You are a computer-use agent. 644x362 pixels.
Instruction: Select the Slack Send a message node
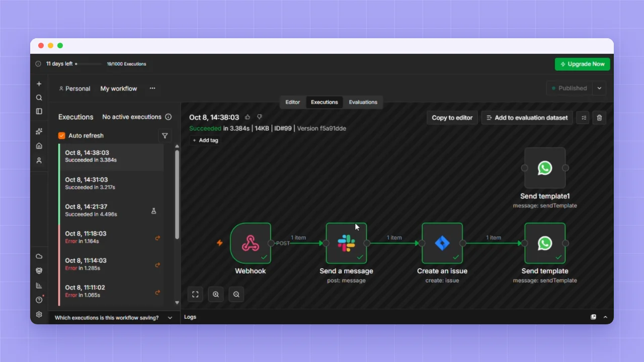click(346, 243)
